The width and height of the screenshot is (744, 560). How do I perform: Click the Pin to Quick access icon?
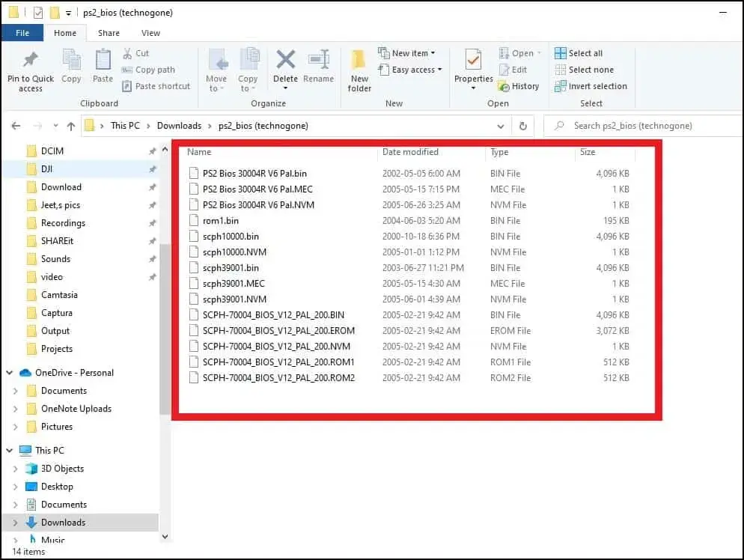coord(31,60)
